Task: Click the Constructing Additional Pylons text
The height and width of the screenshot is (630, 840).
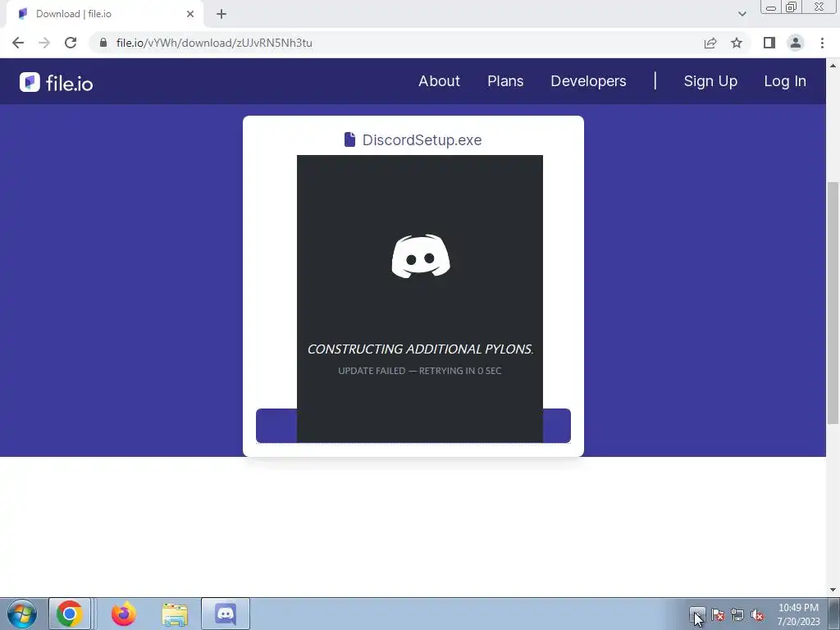Action: [x=420, y=349]
